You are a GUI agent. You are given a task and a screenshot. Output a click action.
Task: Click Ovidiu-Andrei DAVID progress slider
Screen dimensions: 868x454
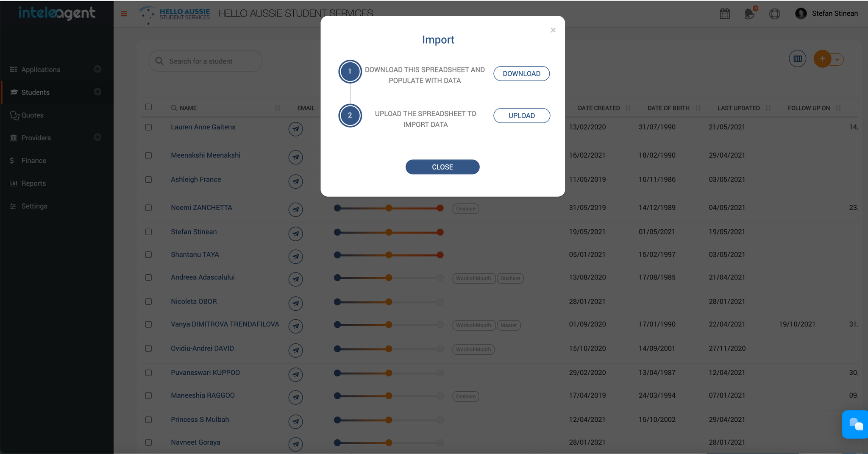(x=389, y=349)
